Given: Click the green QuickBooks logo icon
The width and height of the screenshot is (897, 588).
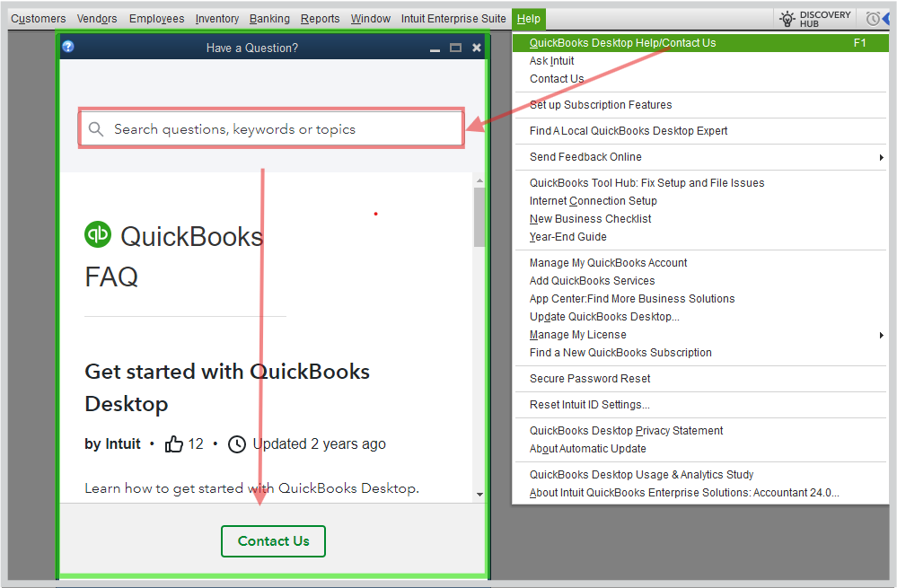Looking at the screenshot, I should coord(98,234).
